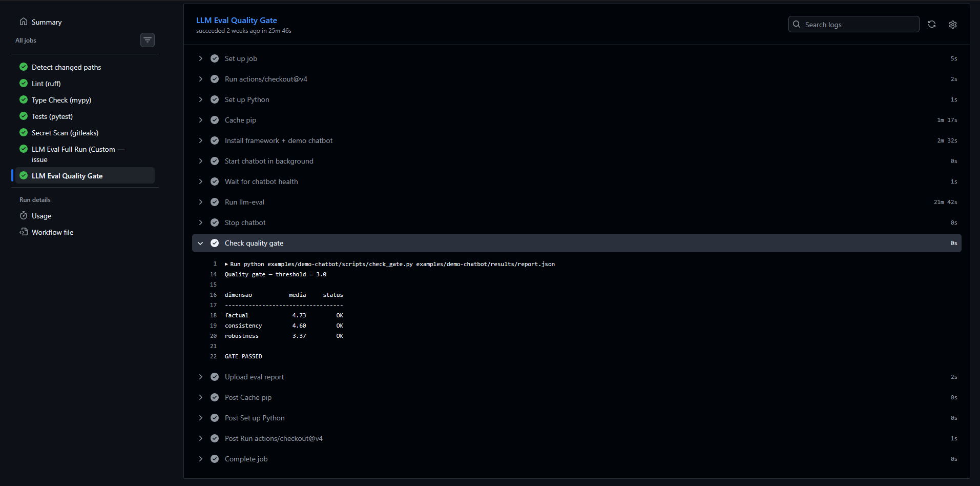Click the factual 4.73 log row
980x486 pixels.
point(284,315)
